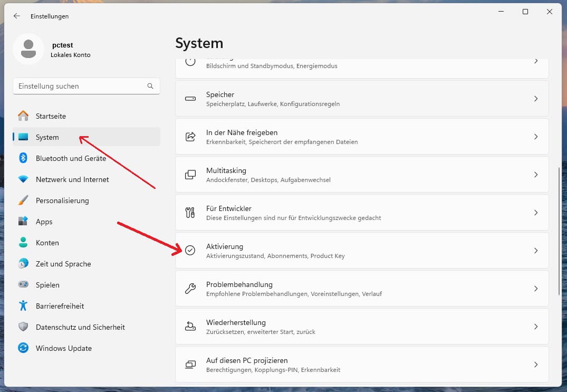The image size is (567, 392).
Task: Click the Einstellung suchen search field
Action: click(79, 86)
